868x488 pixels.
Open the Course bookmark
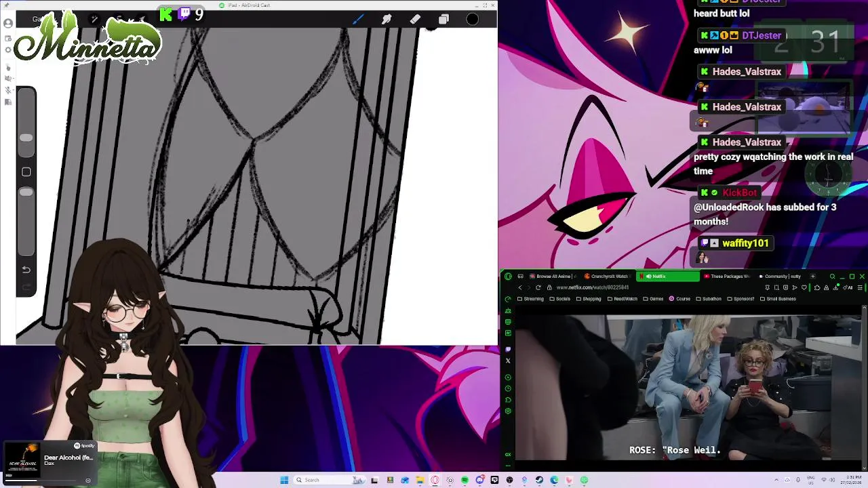click(x=679, y=299)
